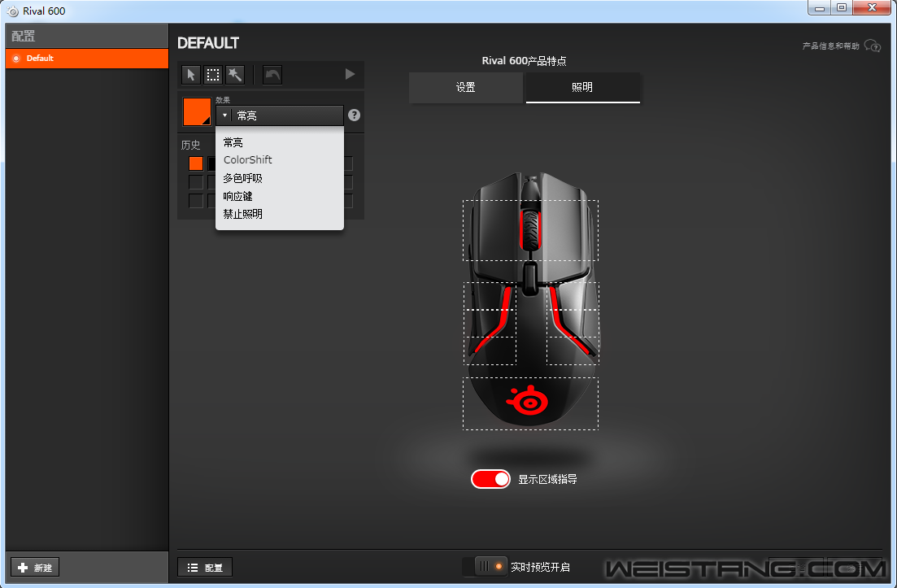
Task: Select the magic wand tool
Action: point(235,74)
